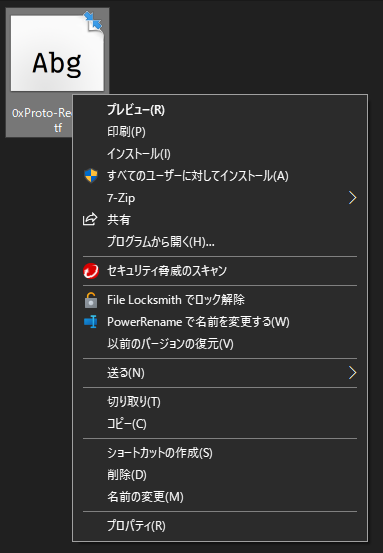Run セキュリティ脅威のスキャン
The height and width of the screenshot is (553, 383).
pos(220,271)
